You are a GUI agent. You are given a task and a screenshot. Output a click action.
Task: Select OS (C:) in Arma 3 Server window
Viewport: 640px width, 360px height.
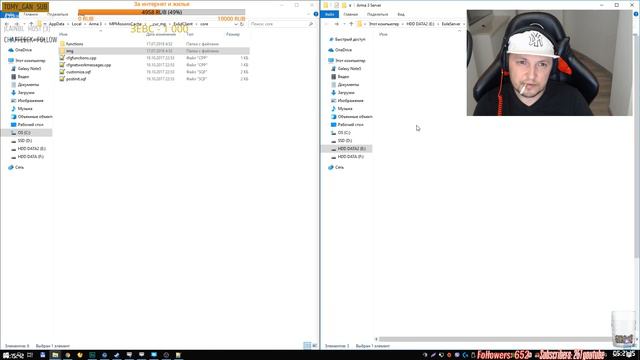click(x=344, y=133)
